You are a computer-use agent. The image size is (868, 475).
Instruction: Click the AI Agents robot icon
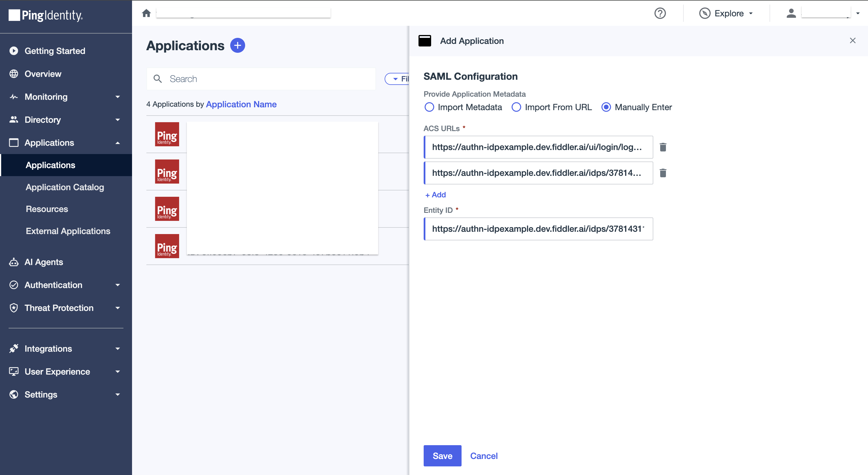(14, 262)
